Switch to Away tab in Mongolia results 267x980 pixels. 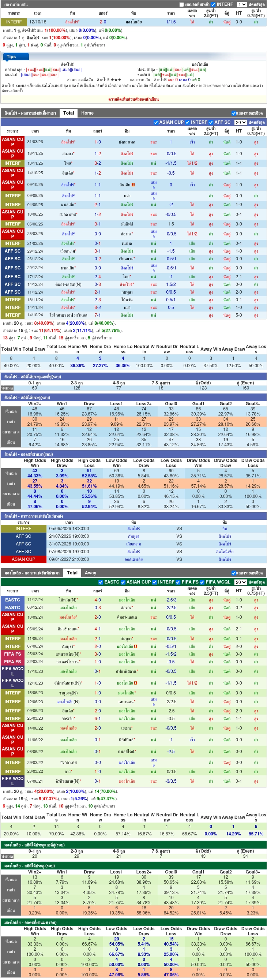[x=90, y=573]
